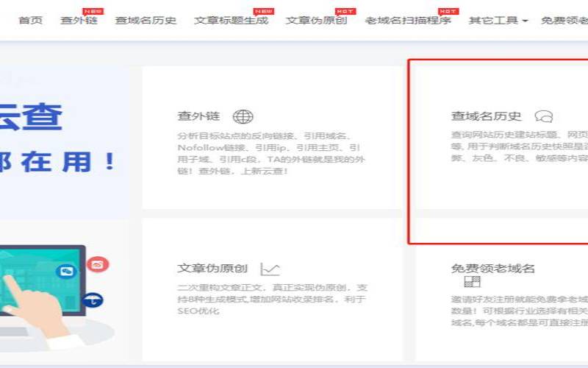Open the 查外链 card title
Viewport: 588px width, 368px height.
pyautogui.click(x=198, y=116)
